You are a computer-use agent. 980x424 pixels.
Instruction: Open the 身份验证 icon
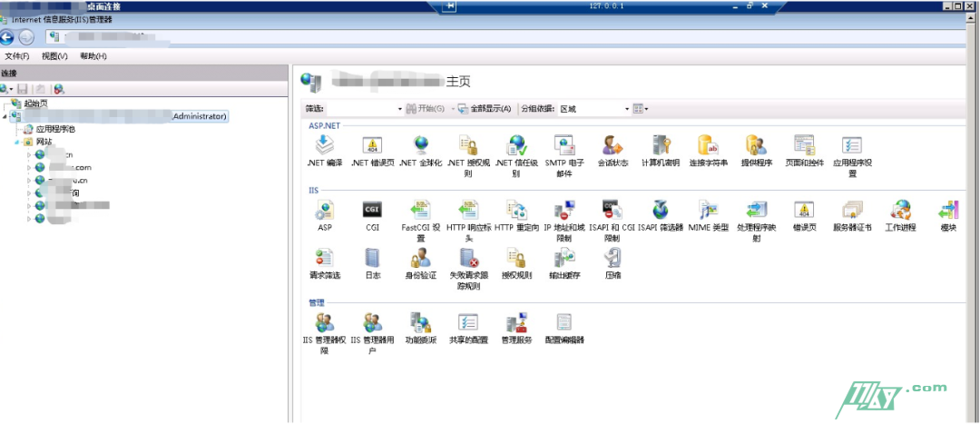421,258
